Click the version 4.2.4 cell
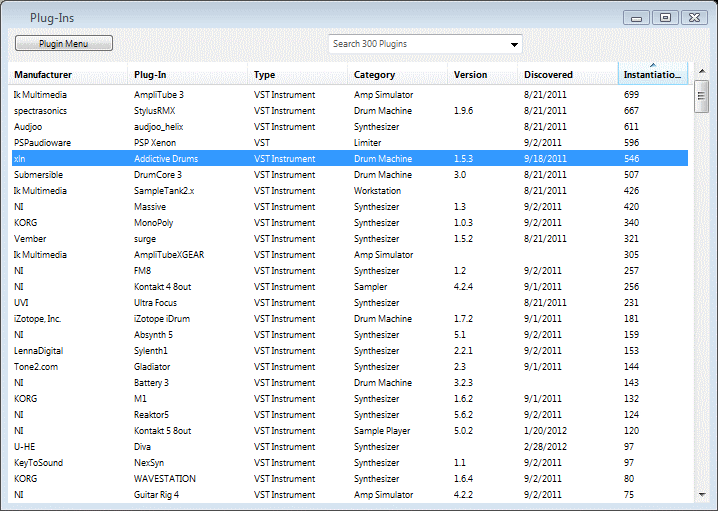718x511 pixels. click(463, 287)
